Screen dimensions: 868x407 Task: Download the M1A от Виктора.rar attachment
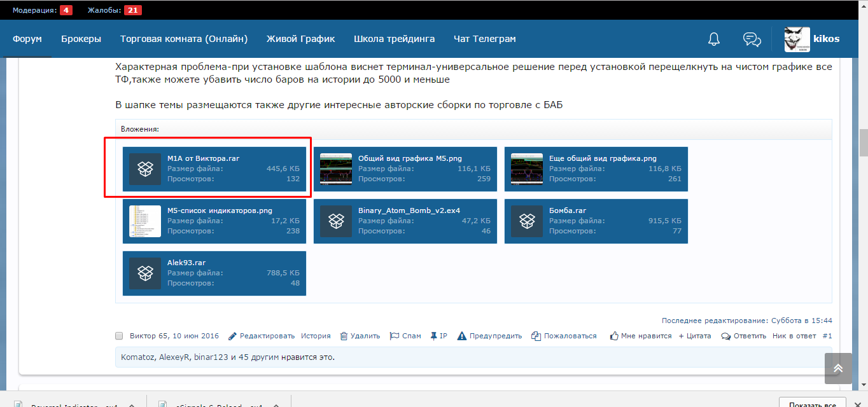(x=203, y=158)
